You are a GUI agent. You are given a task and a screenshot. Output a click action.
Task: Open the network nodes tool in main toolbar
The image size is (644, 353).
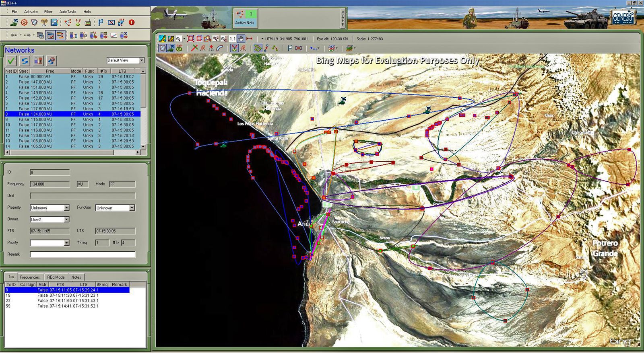[x=68, y=23]
